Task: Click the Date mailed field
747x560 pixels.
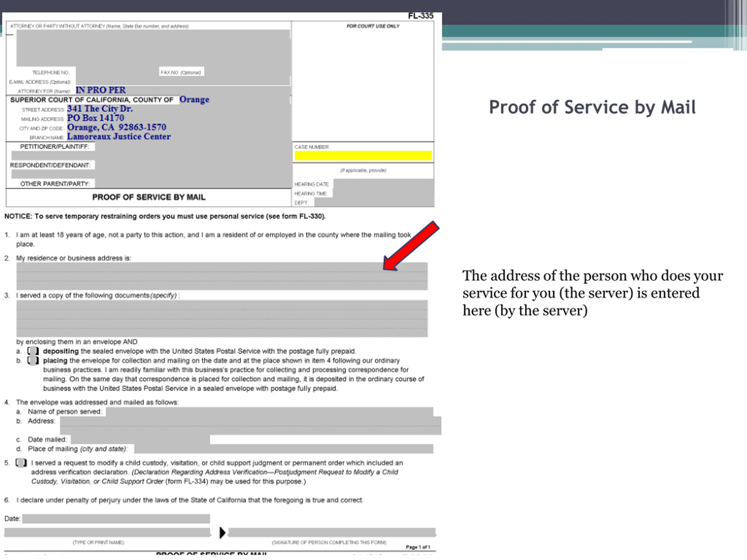Action: pyautogui.click(x=140, y=440)
